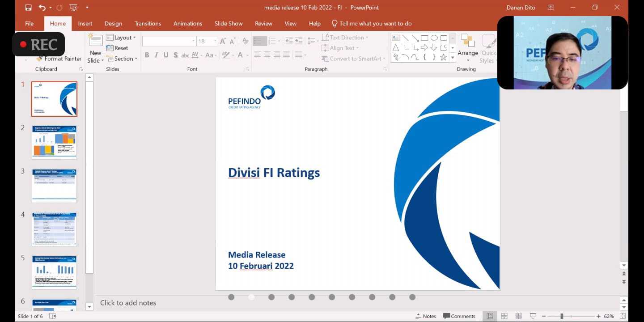Select the Right Arrow shape
Image resolution: width=644 pixels, height=322 pixels.
coord(424,47)
